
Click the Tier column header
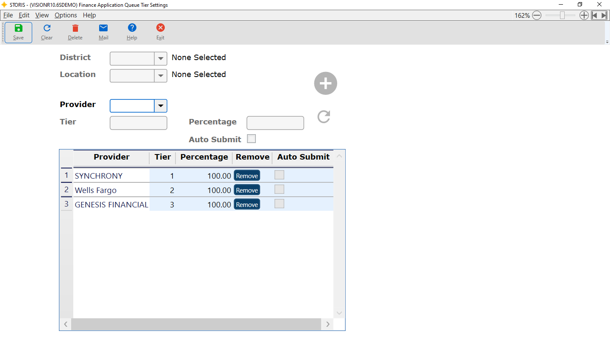pos(163,157)
